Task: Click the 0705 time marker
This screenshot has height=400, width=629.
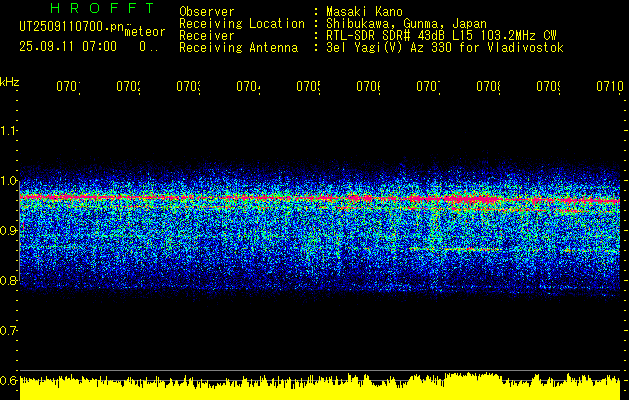Action: tap(308, 86)
